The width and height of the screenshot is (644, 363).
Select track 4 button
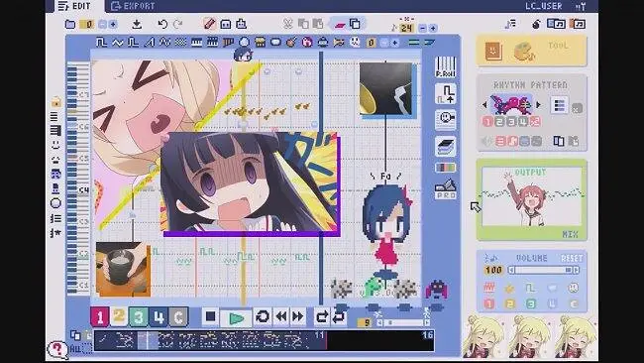(159, 316)
